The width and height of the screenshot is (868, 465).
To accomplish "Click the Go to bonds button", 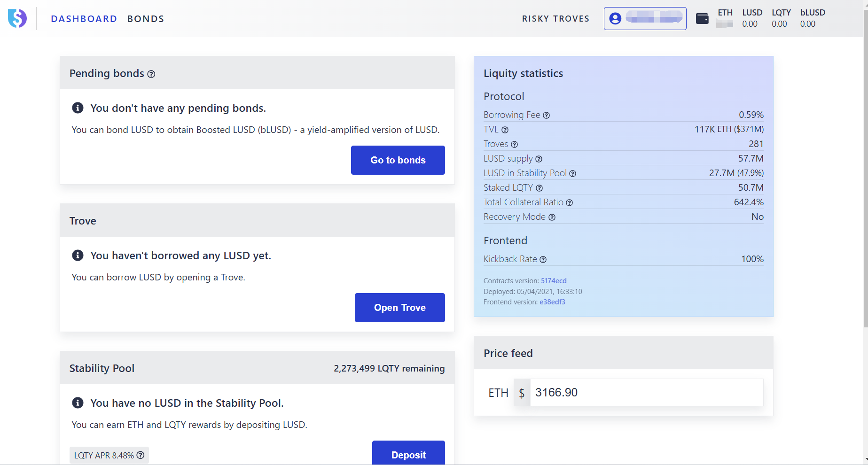I will pyautogui.click(x=398, y=160).
